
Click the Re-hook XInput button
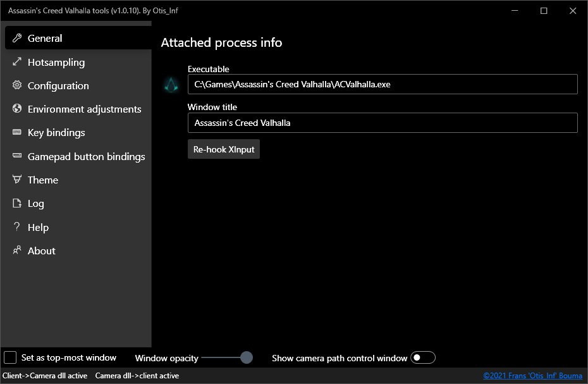(224, 149)
